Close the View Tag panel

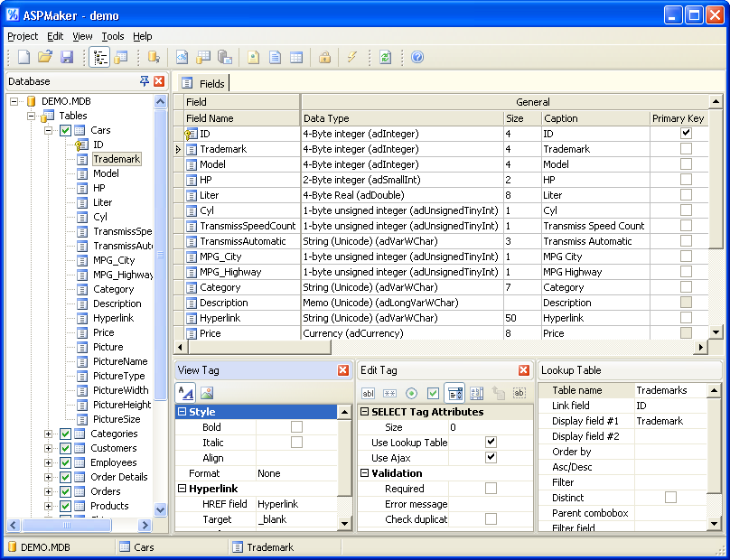coord(343,370)
